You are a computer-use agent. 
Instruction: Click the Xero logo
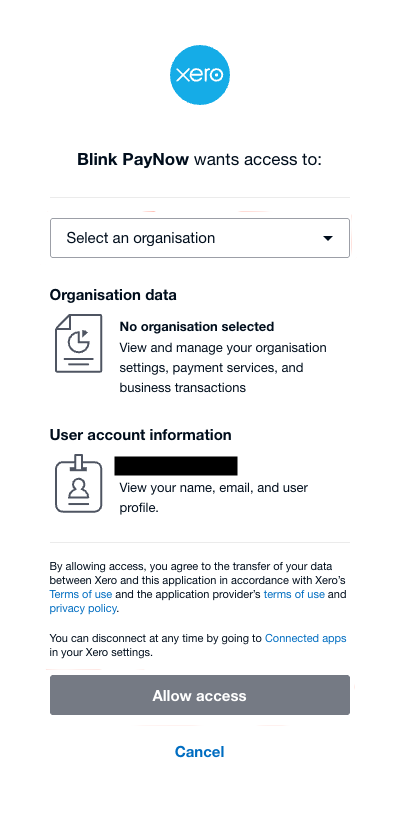tap(200, 75)
